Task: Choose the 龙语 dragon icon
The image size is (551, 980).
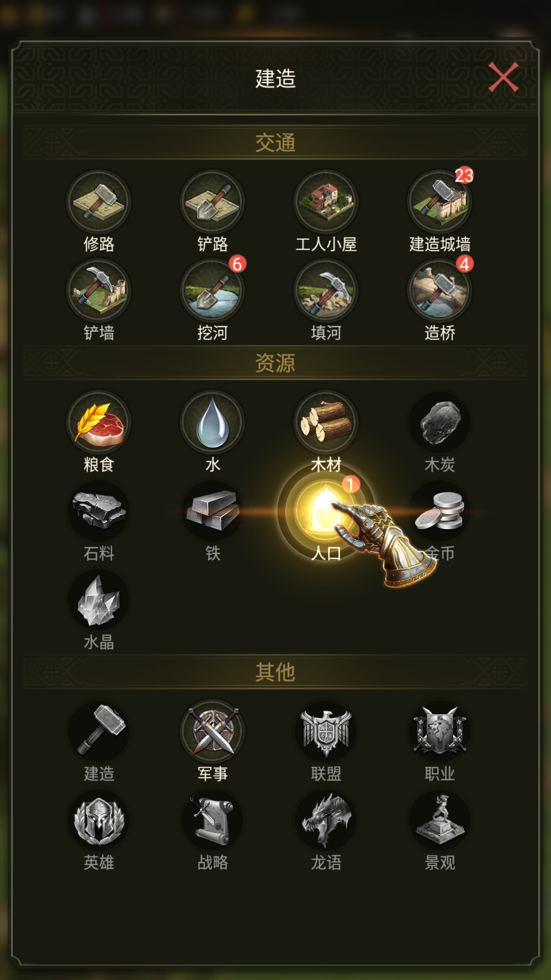Action: pyautogui.click(x=326, y=820)
